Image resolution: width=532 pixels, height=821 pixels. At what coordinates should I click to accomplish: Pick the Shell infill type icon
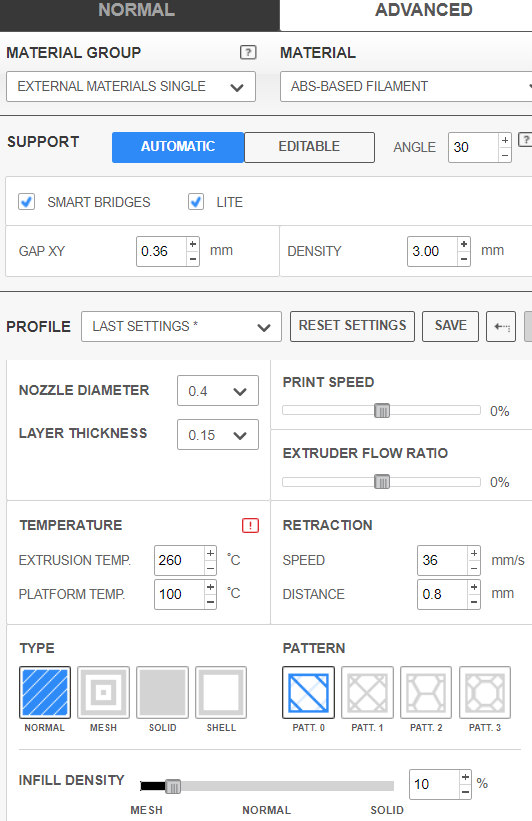pyautogui.click(x=221, y=692)
